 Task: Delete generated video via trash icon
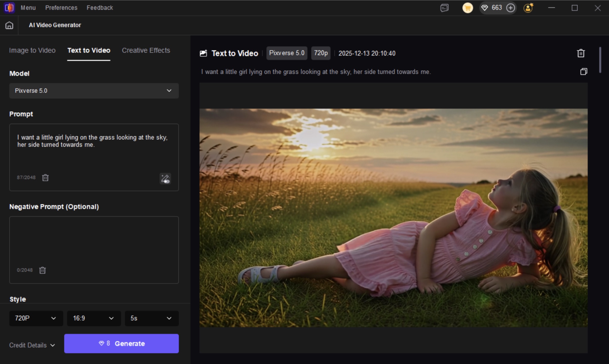tap(581, 53)
